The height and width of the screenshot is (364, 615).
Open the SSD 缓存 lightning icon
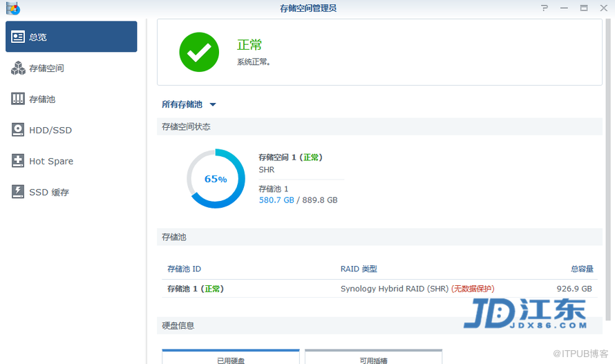(x=18, y=192)
